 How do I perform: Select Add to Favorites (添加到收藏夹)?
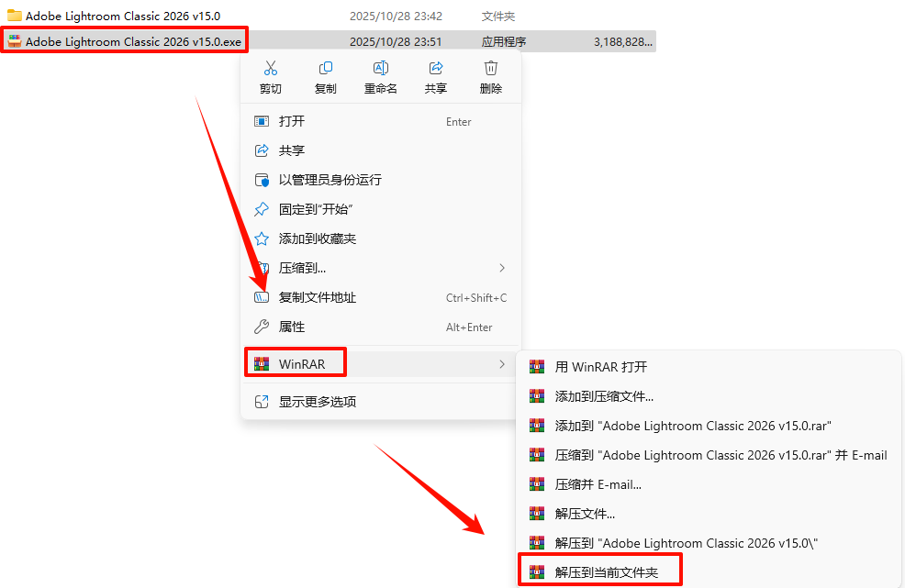[x=380, y=239]
